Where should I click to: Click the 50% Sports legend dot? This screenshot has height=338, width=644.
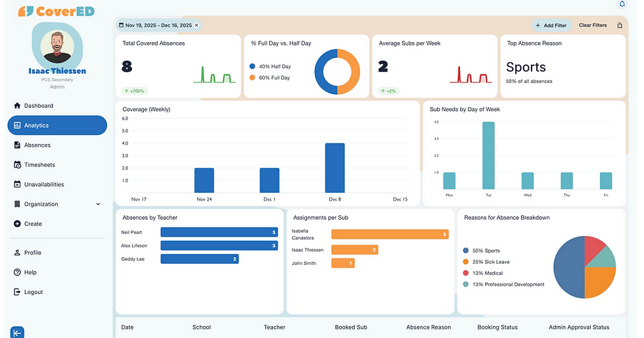pyautogui.click(x=466, y=251)
